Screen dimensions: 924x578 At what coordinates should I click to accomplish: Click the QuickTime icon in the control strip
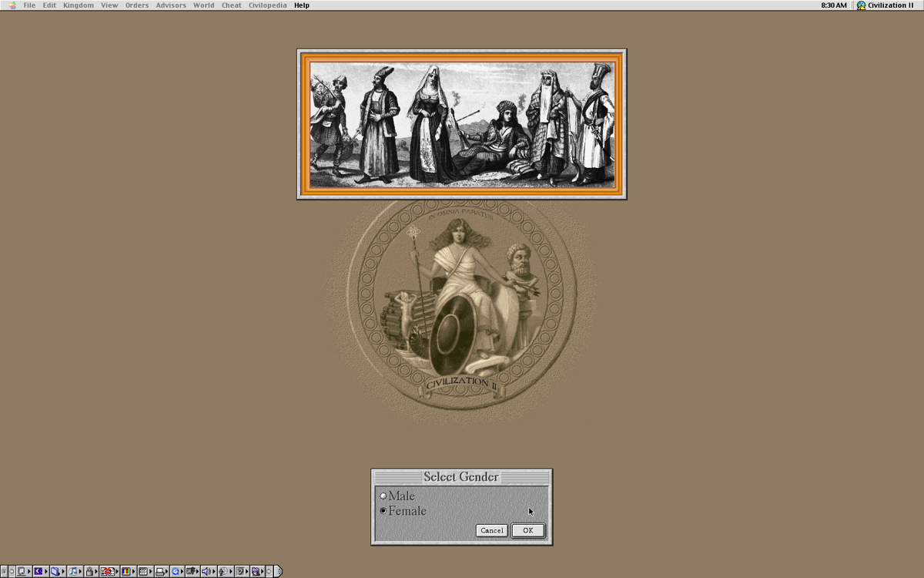pyautogui.click(x=176, y=572)
